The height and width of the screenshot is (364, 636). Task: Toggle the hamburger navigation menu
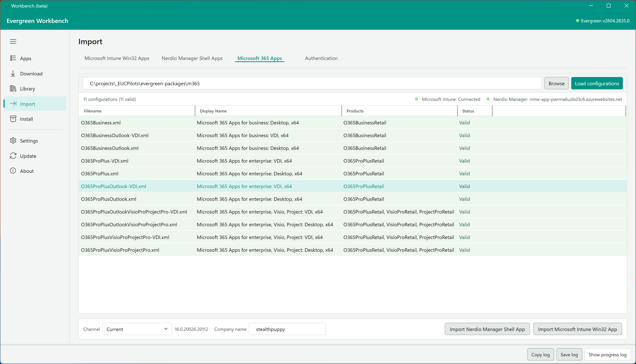pos(13,41)
